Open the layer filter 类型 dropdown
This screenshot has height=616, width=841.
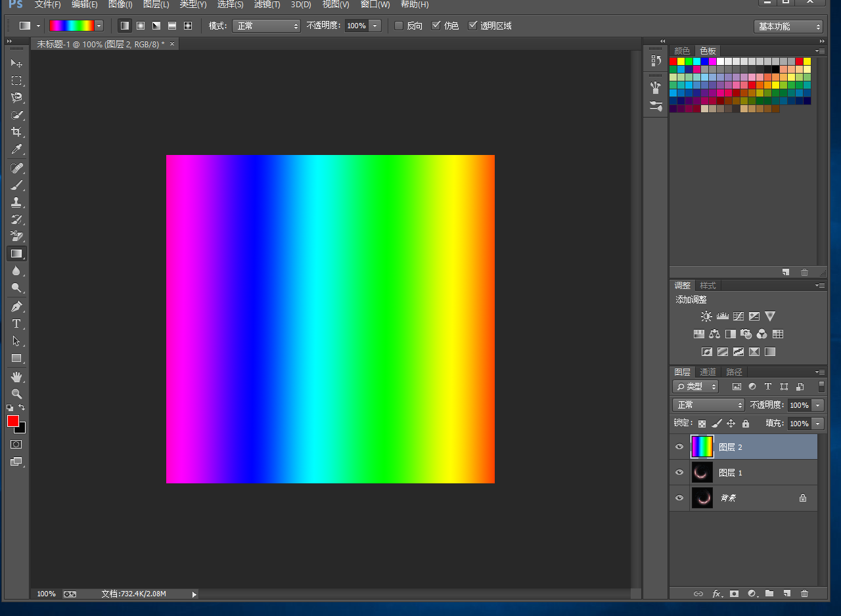[x=696, y=386]
